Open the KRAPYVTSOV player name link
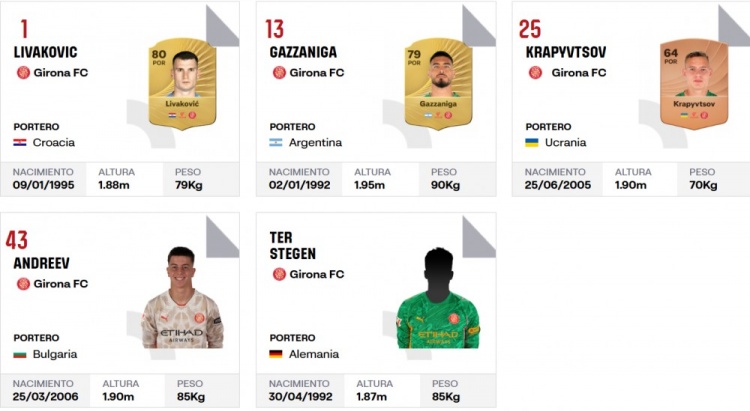 (x=565, y=51)
